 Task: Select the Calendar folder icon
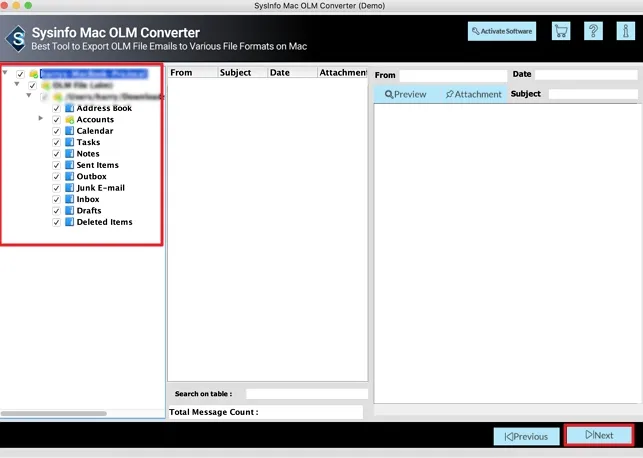click(x=70, y=131)
